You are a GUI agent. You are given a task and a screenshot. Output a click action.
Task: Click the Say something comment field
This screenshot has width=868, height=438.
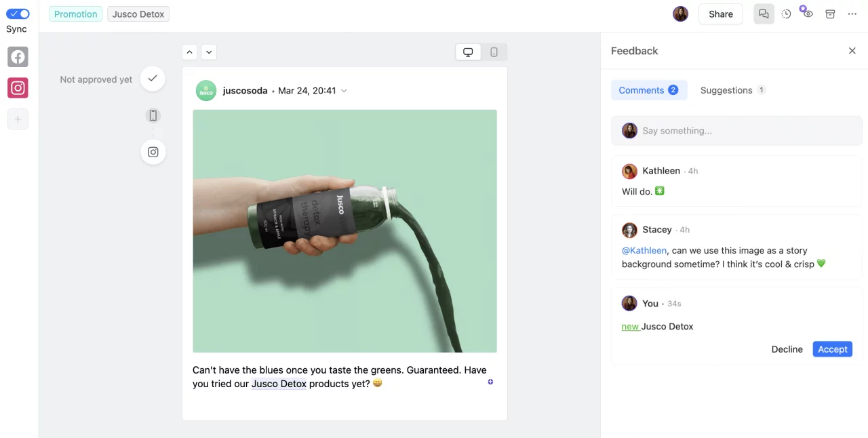pyautogui.click(x=736, y=130)
